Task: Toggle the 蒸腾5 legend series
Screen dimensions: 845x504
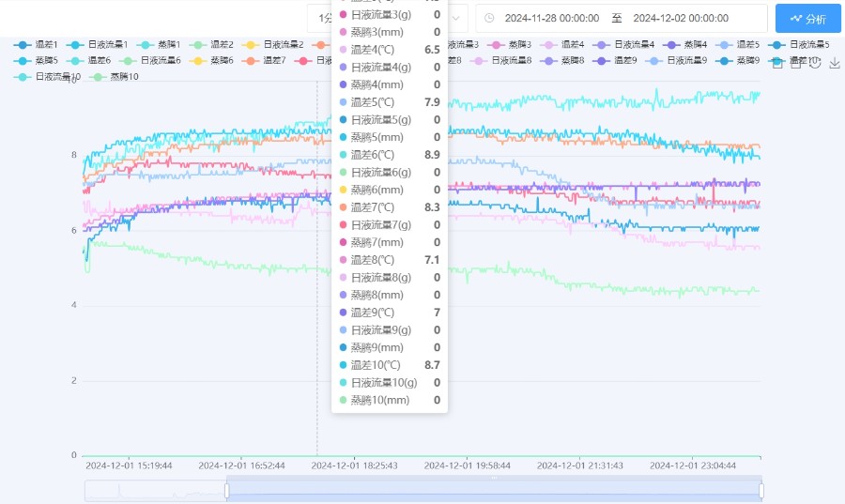Action: click(x=36, y=61)
